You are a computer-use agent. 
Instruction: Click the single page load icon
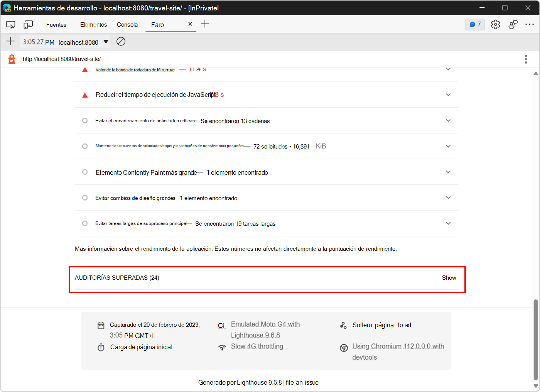coord(343,325)
